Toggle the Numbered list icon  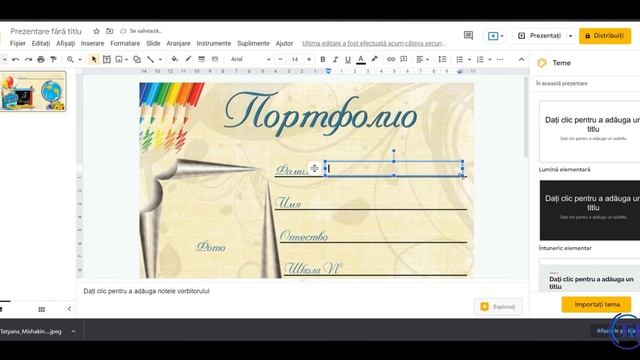(x=480, y=60)
